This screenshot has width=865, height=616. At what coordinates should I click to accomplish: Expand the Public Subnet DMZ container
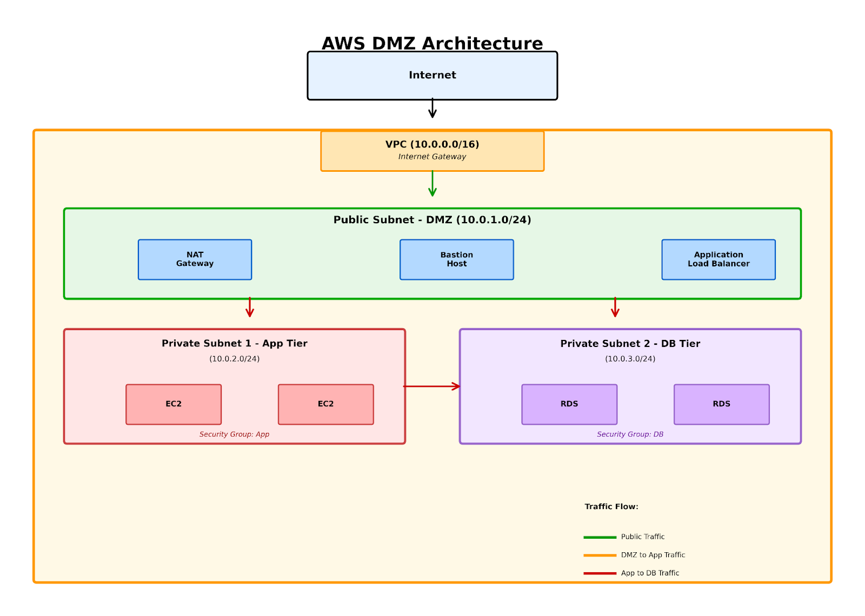click(x=432, y=220)
